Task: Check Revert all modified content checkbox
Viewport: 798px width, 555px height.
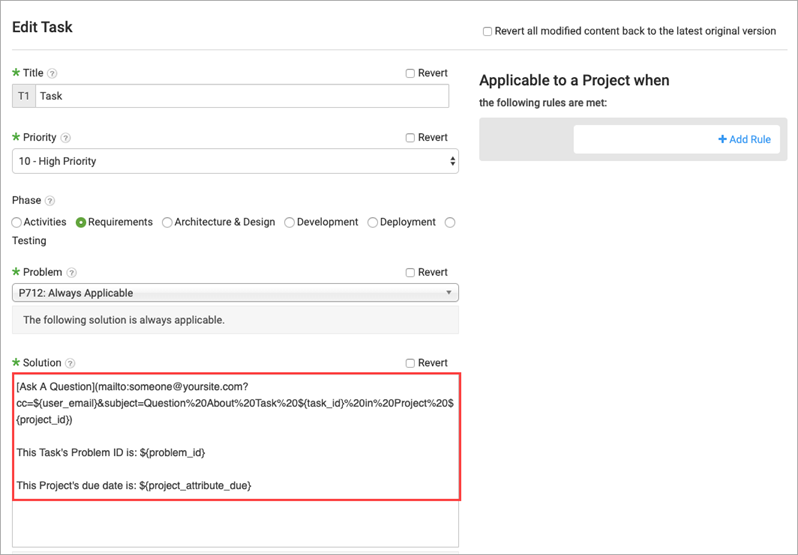Action: pos(487,32)
